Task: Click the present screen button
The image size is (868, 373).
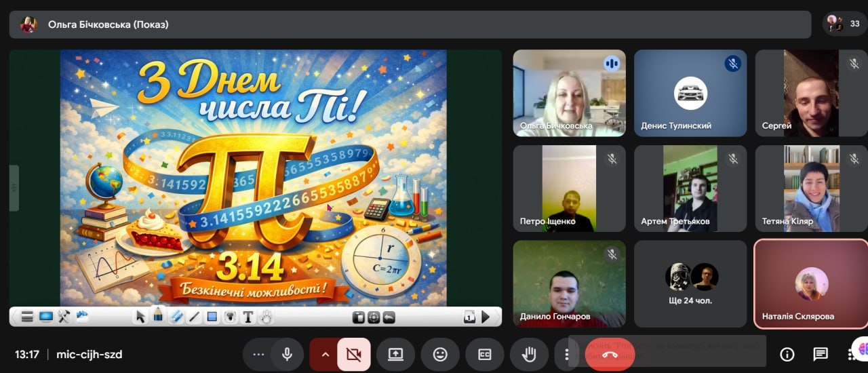Action: click(395, 354)
